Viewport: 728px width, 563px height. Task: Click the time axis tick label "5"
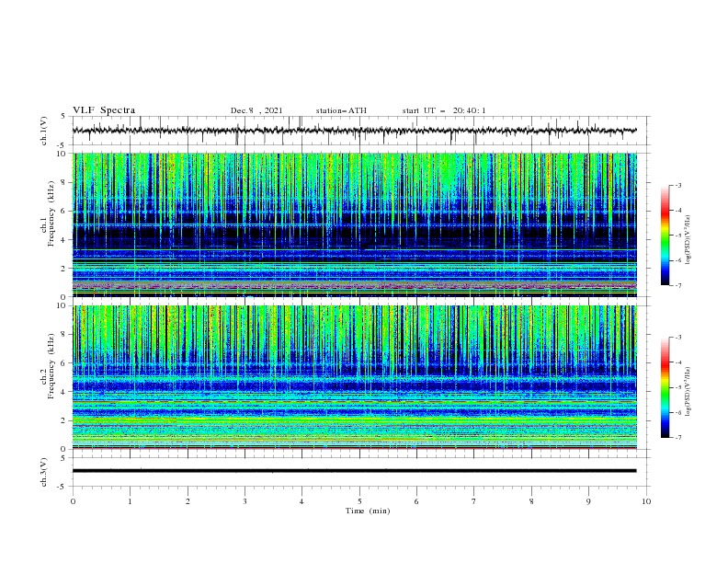[x=359, y=501]
